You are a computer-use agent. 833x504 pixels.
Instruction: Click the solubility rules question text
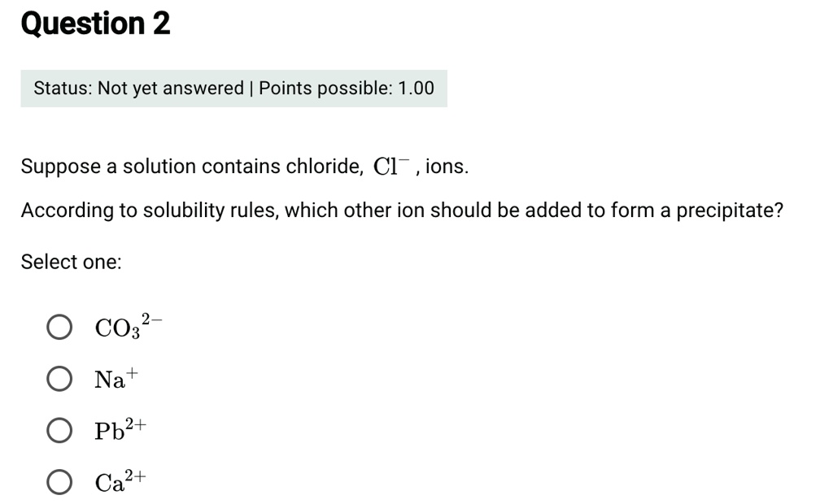pos(402,210)
